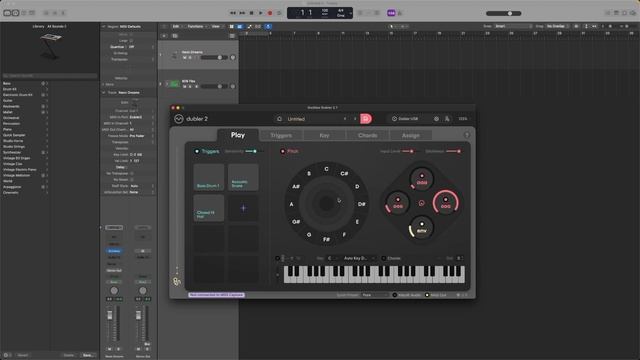Viewport: 640px width, 360px height.
Task: Open Library settings gear at bottom
Action: [6, 355]
